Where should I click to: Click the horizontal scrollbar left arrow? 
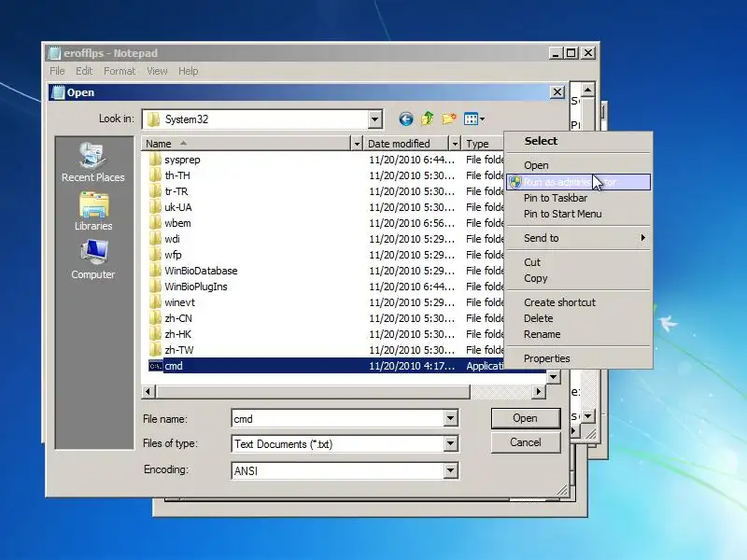(148, 391)
